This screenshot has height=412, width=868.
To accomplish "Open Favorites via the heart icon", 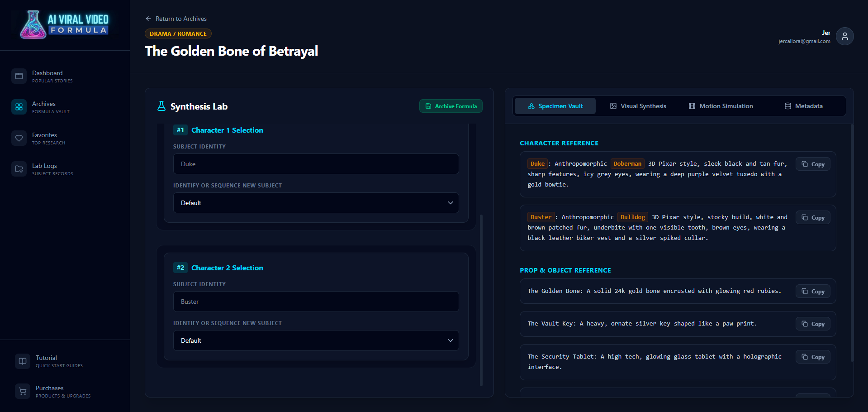I will pyautogui.click(x=19, y=138).
